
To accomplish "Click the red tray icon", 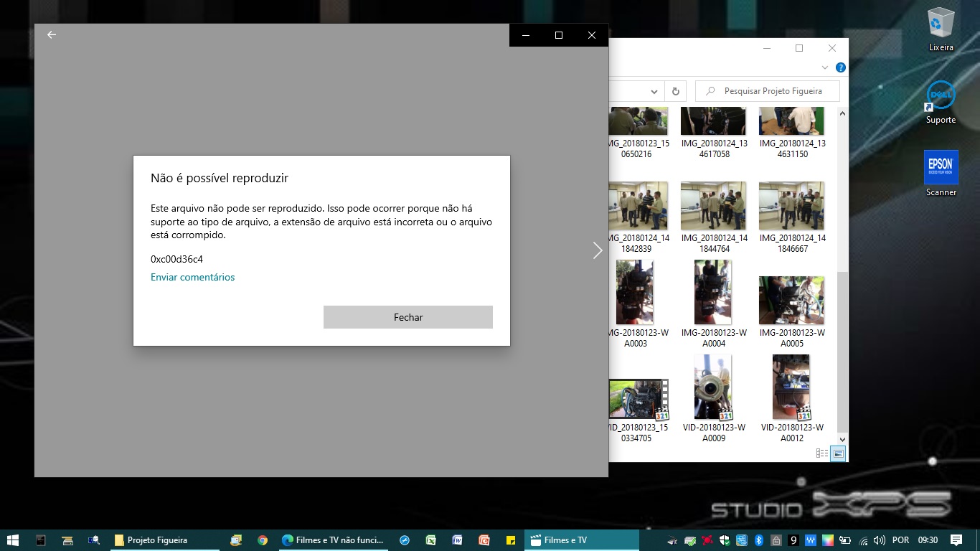I will (707, 540).
